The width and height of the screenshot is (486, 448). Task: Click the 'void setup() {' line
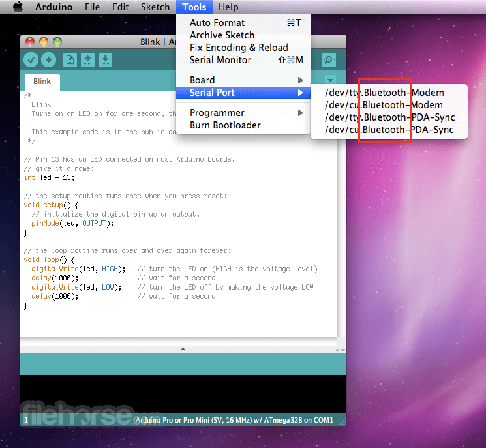51,205
